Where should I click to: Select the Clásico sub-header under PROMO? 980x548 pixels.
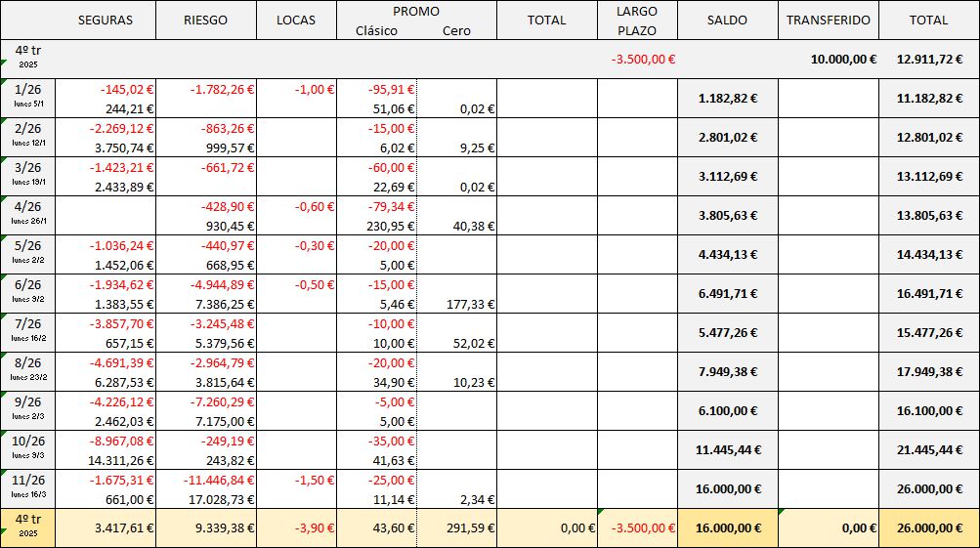coord(377,30)
